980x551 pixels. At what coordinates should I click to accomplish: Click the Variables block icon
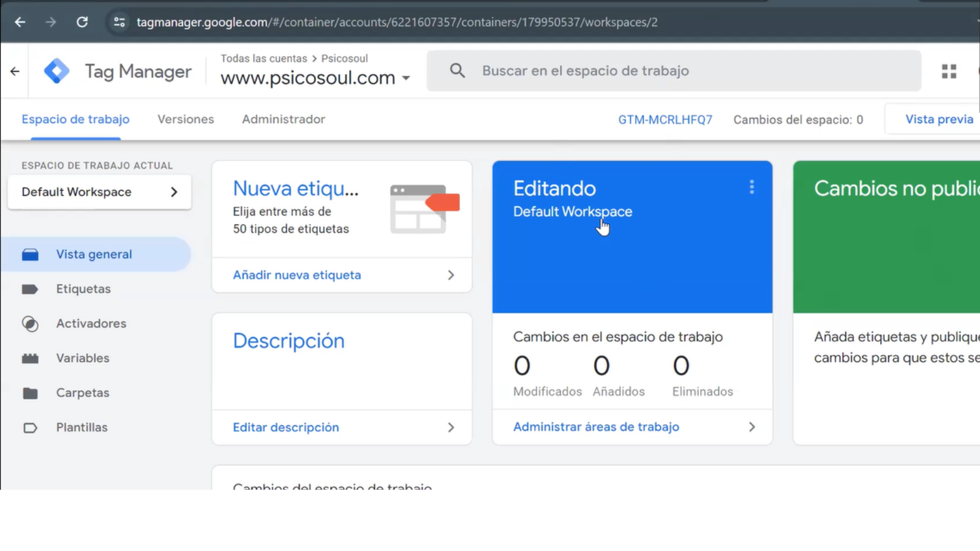click(30, 358)
